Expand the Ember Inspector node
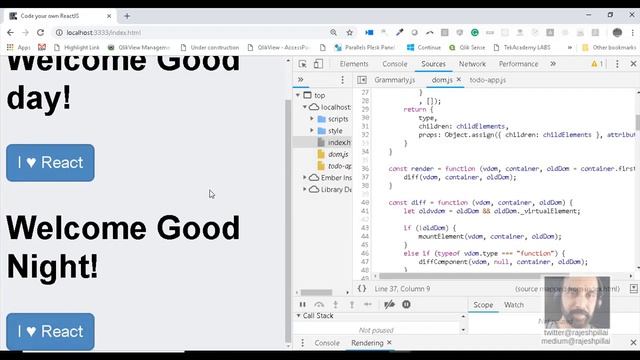This screenshot has width=640, height=360. pyautogui.click(x=305, y=178)
